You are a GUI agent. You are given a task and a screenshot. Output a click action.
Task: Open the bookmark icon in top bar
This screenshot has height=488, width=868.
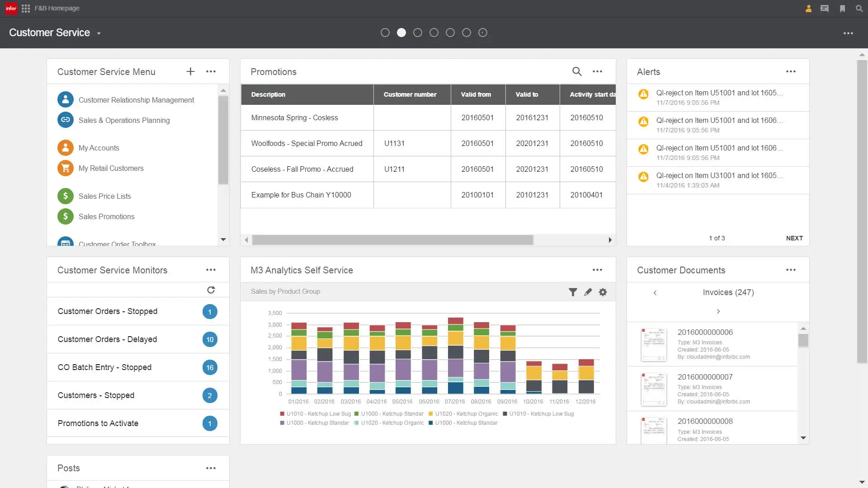(842, 8)
